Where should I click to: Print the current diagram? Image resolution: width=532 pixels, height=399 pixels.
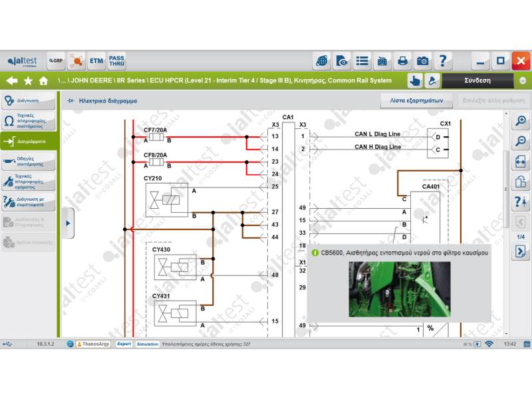402,61
